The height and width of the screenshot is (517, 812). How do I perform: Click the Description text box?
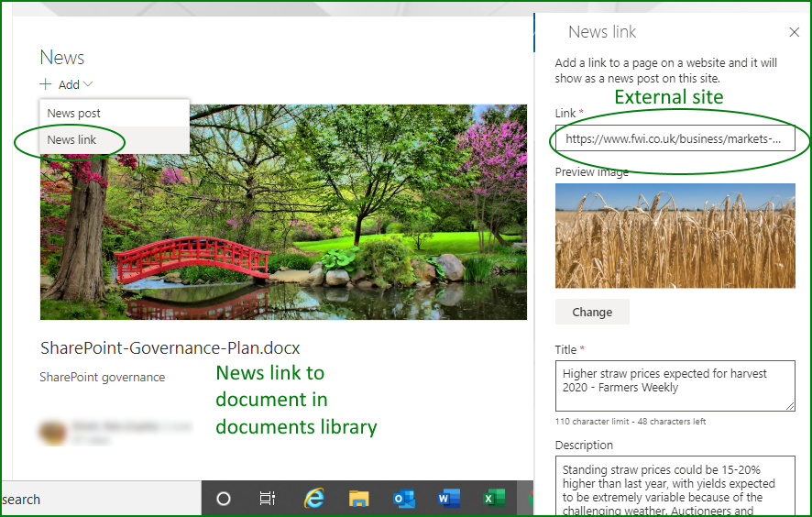(x=675, y=486)
